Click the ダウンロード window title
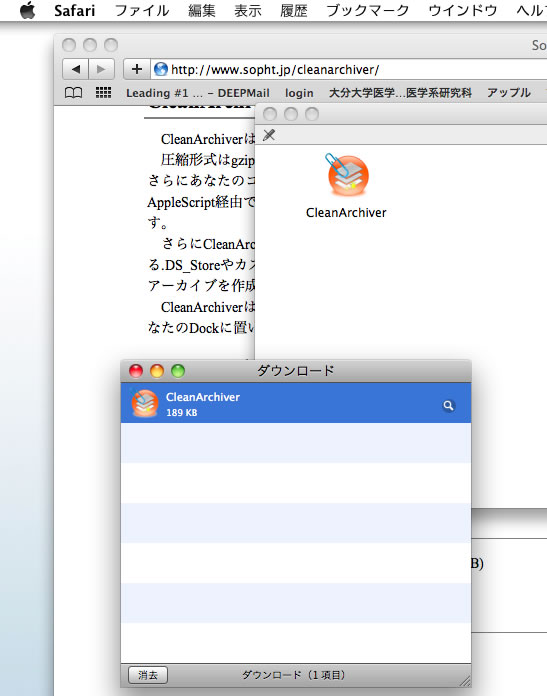The image size is (547, 696). 295,371
